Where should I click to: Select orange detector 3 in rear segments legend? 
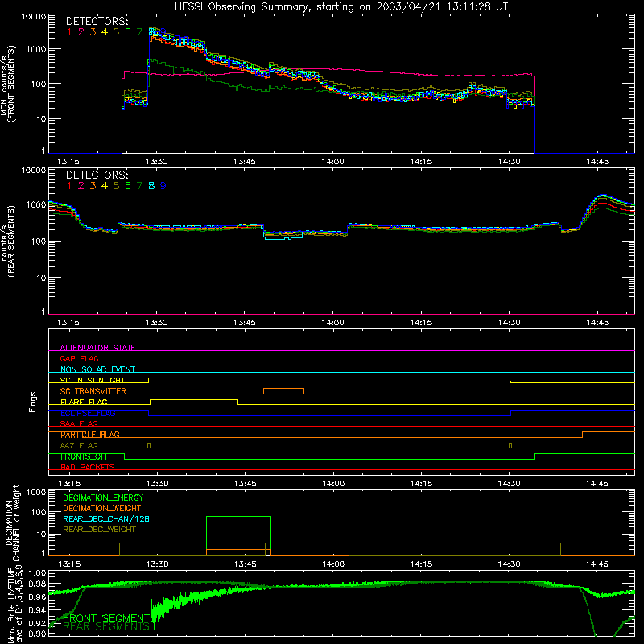coord(93,186)
